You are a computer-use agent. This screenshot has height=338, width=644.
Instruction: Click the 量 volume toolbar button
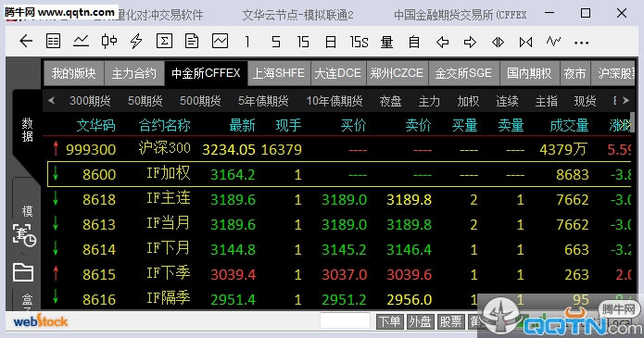click(x=387, y=42)
